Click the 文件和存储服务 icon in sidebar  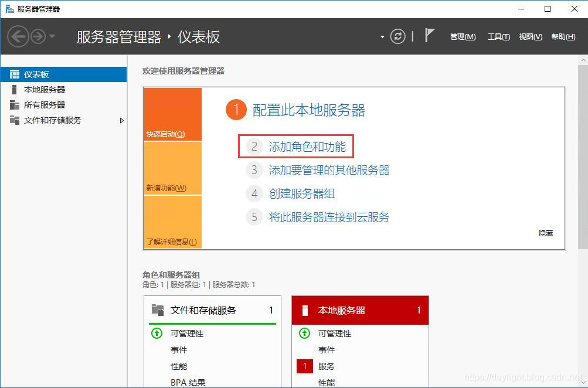pyautogui.click(x=15, y=120)
